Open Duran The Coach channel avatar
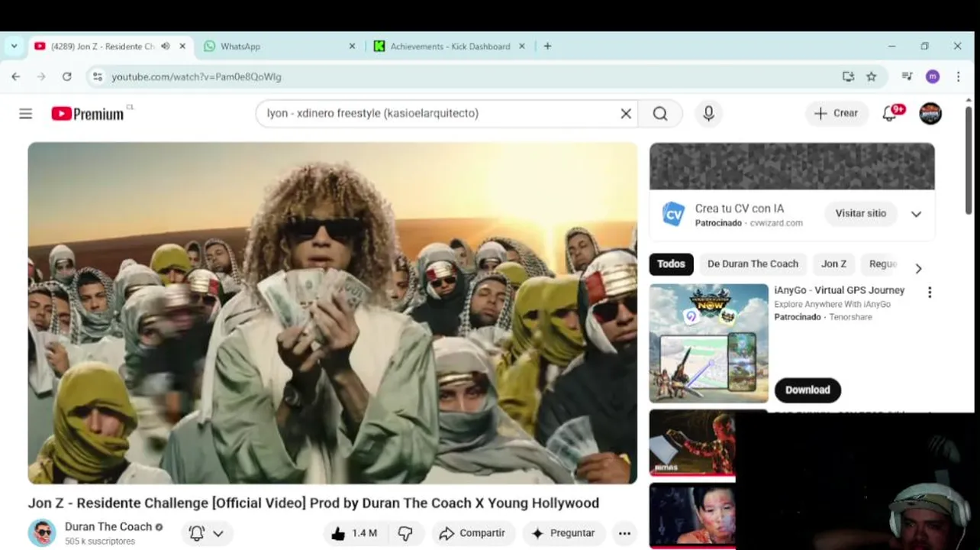The width and height of the screenshot is (980, 550). pyautogui.click(x=42, y=532)
